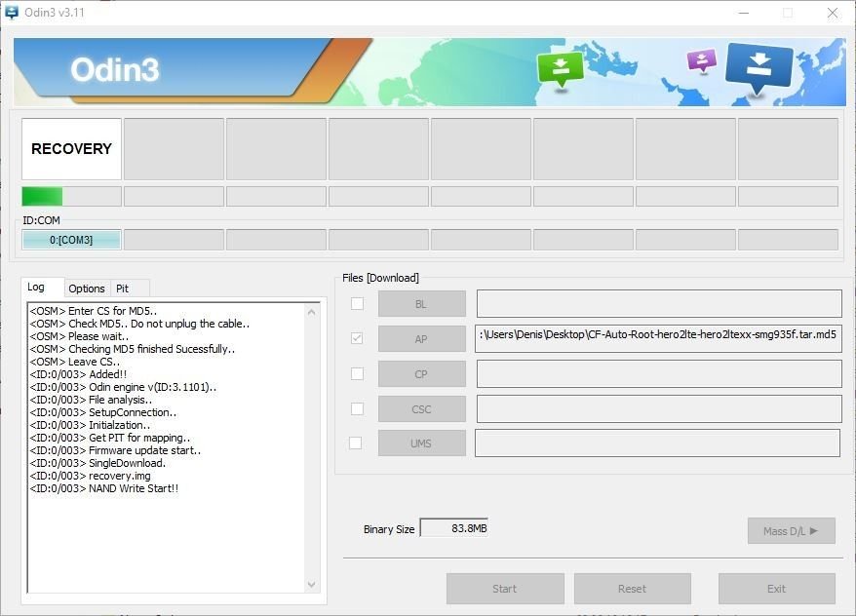Click the log scrollbar down arrow
Image resolution: width=856 pixels, height=616 pixels.
(x=312, y=585)
